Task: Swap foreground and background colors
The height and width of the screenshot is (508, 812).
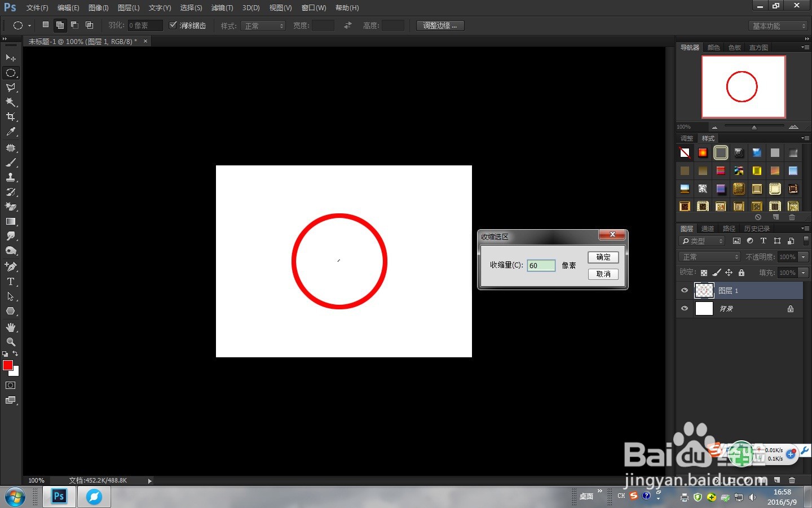Action: tap(15, 353)
